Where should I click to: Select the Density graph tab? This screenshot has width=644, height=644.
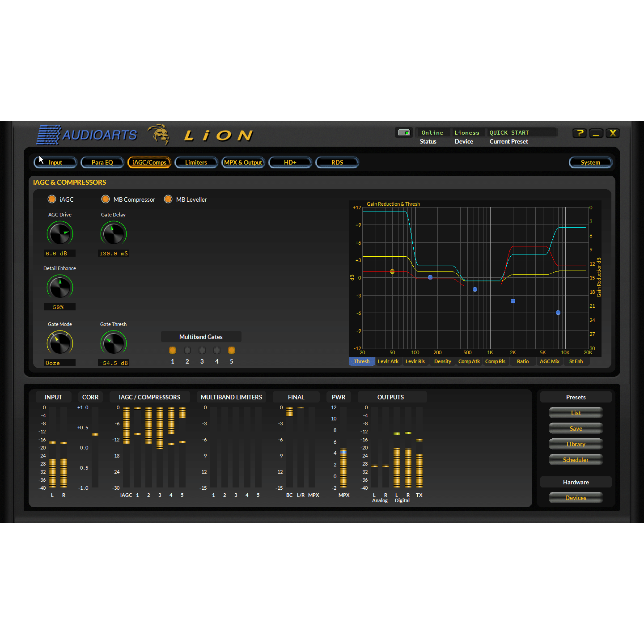[x=443, y=361]
